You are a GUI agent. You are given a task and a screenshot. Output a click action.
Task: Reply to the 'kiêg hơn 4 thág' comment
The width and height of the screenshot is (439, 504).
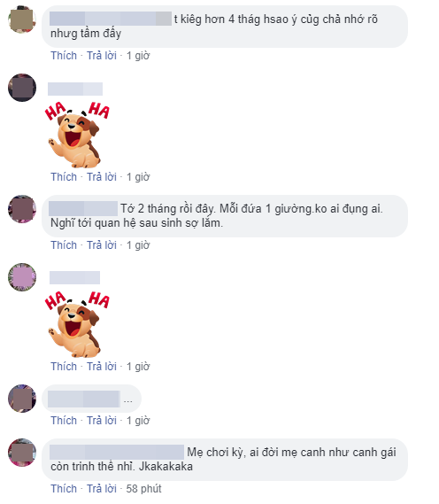[x=102, y=56]
